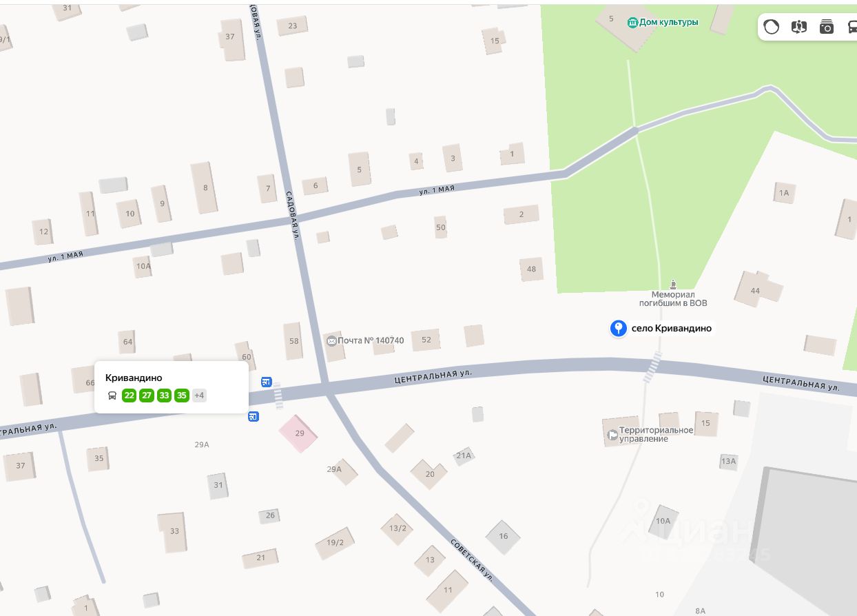Expand the +4 more routes badge
The image size is (857, 616).
pos(199,396)
